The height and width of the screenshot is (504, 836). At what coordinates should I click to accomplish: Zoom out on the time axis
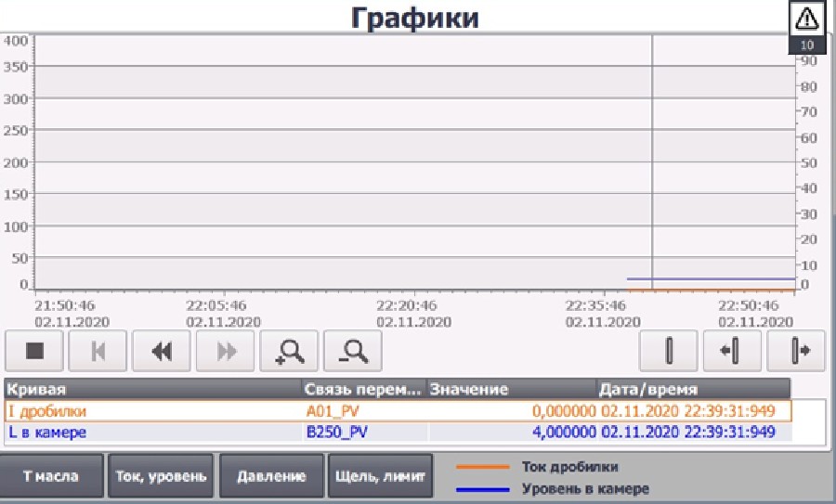[353, 351]
